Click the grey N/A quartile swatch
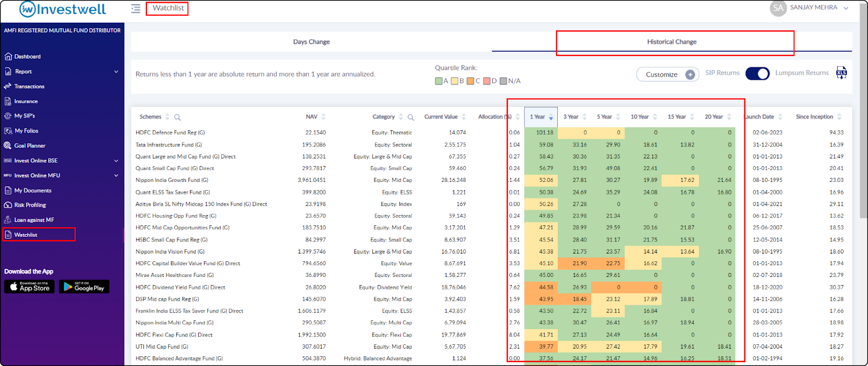The width and height of the screenshot is (868, 366). pos(503,81)
